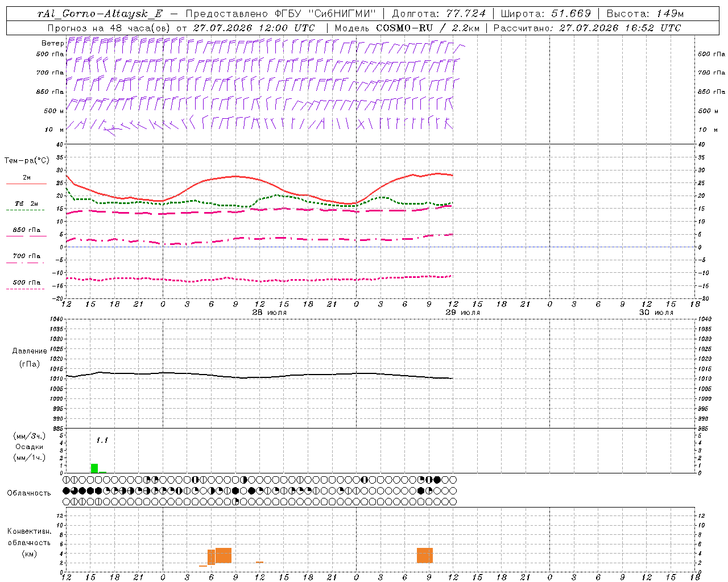
Task: Click the first wind barb at the 500 гПа level
Action: click(71, 44)
